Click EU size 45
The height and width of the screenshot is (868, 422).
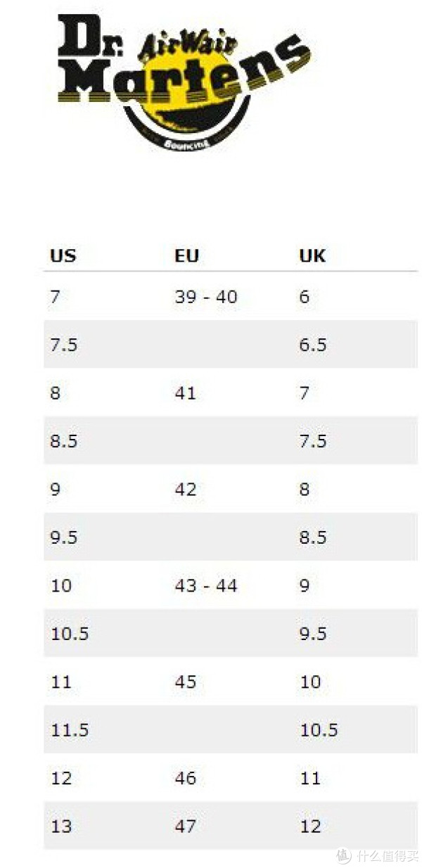coord(185,682)
